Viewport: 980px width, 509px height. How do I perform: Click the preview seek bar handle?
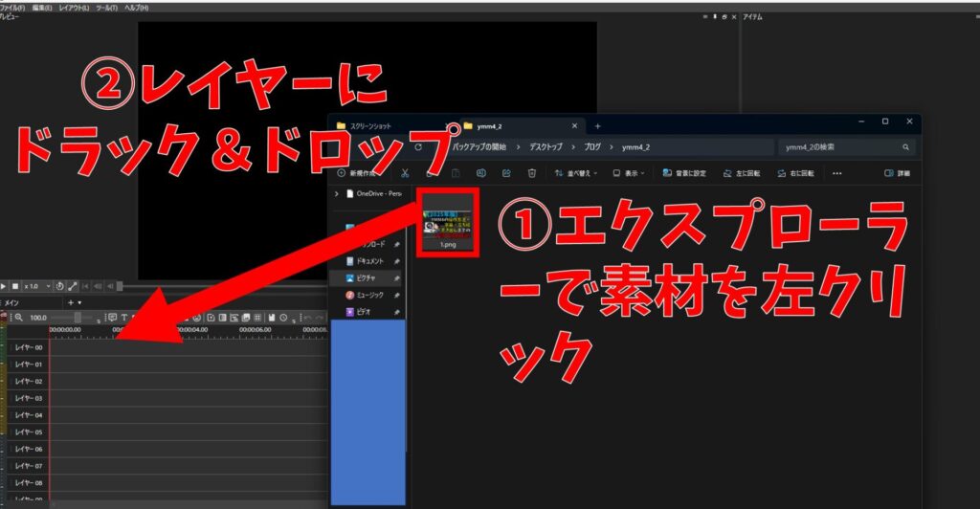tap(120, 286)
